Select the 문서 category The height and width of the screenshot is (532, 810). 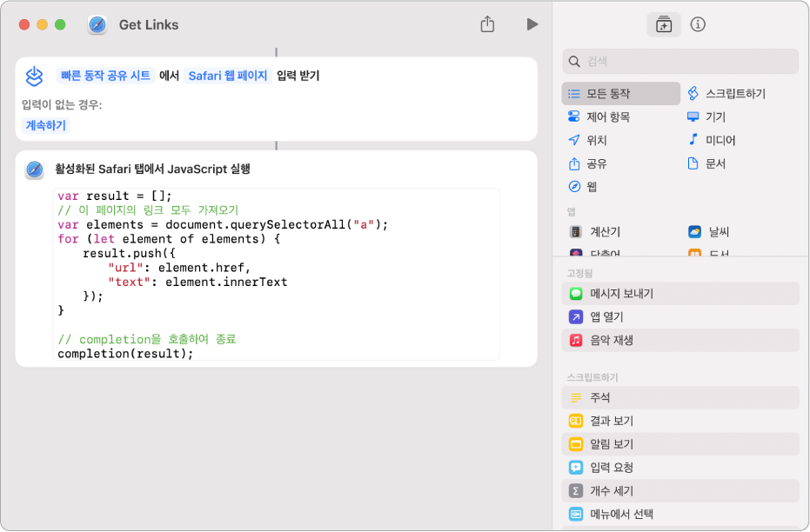point(706,163)
